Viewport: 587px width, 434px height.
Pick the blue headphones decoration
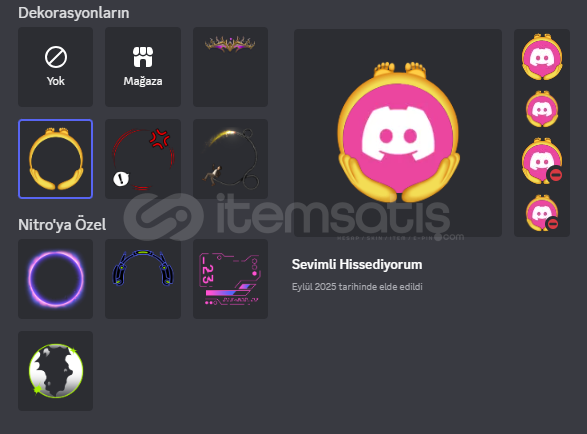click(x=143, y=279)
